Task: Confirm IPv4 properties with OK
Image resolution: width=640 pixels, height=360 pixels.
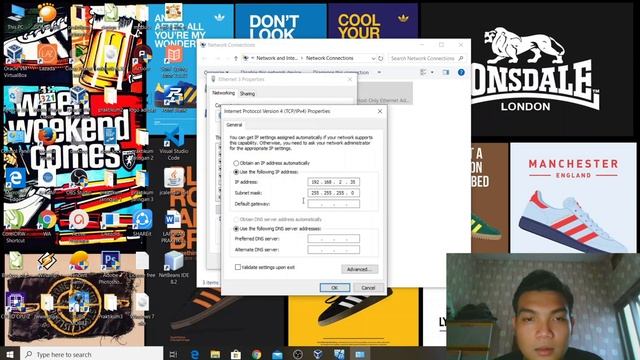Action: tap(335, 288)
